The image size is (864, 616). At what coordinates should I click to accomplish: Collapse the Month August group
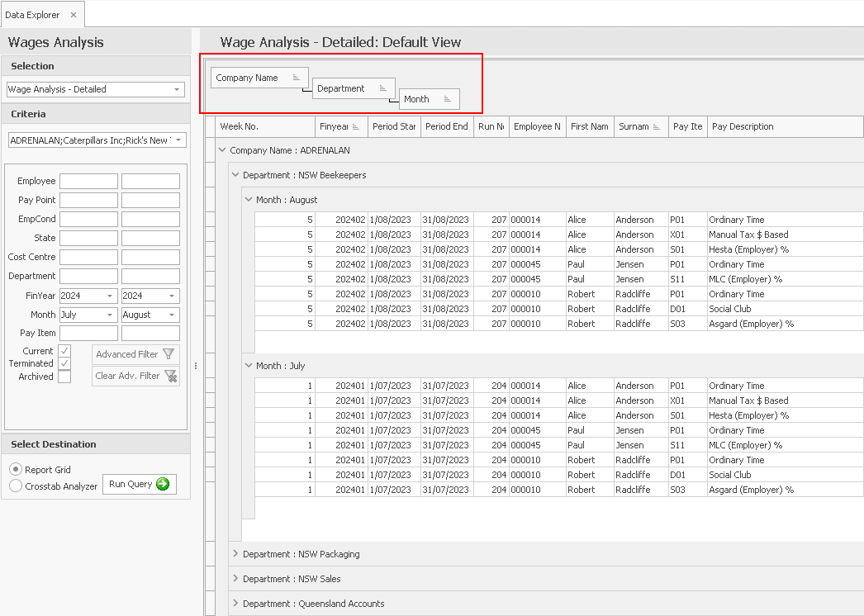(249, 200)
